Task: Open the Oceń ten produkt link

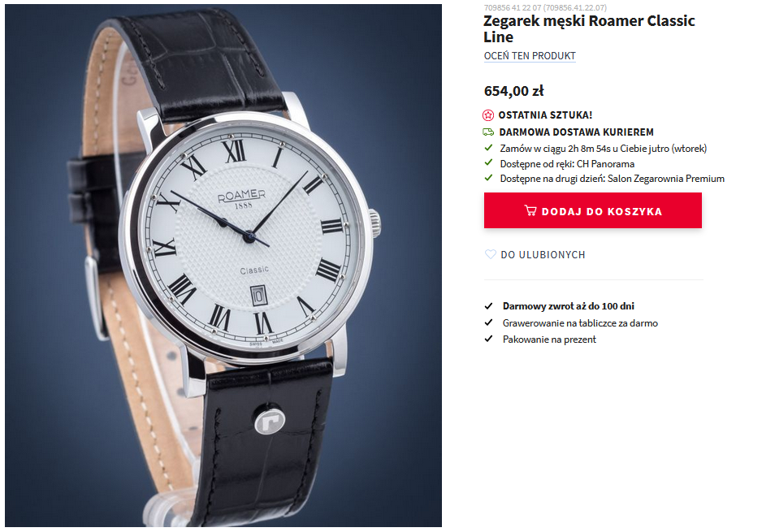Action: coord(529,56)
